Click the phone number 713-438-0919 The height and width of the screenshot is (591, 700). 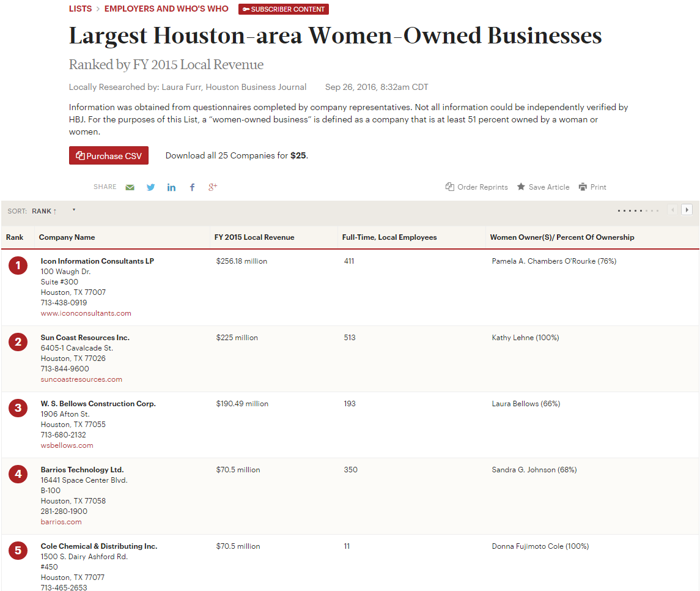(64, 302)
